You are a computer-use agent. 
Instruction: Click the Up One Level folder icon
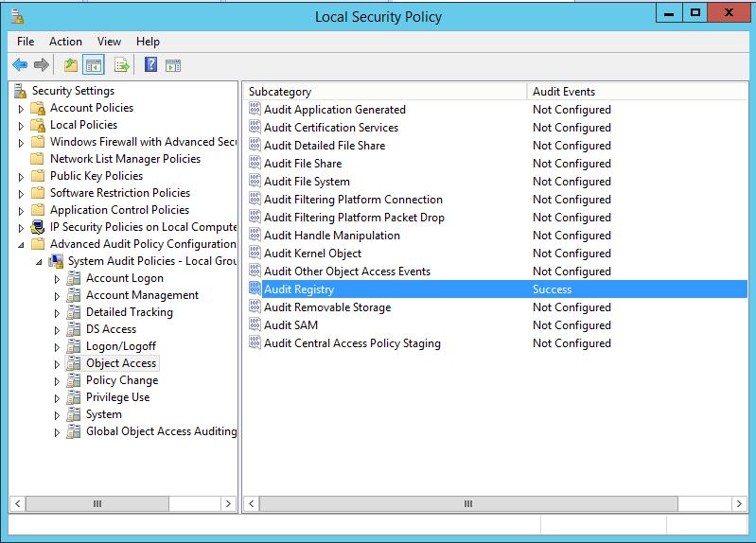coord(70,65)
